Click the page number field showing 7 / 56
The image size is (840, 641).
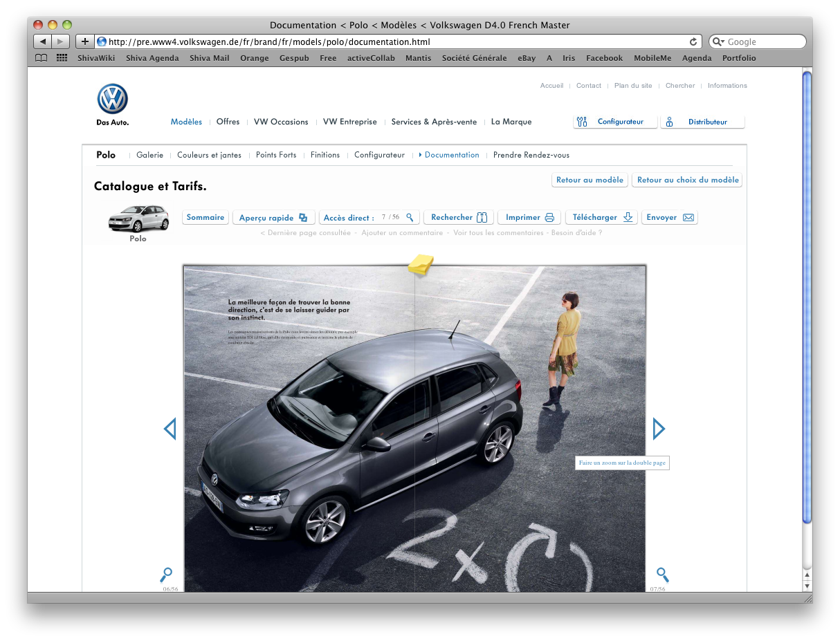390,217
